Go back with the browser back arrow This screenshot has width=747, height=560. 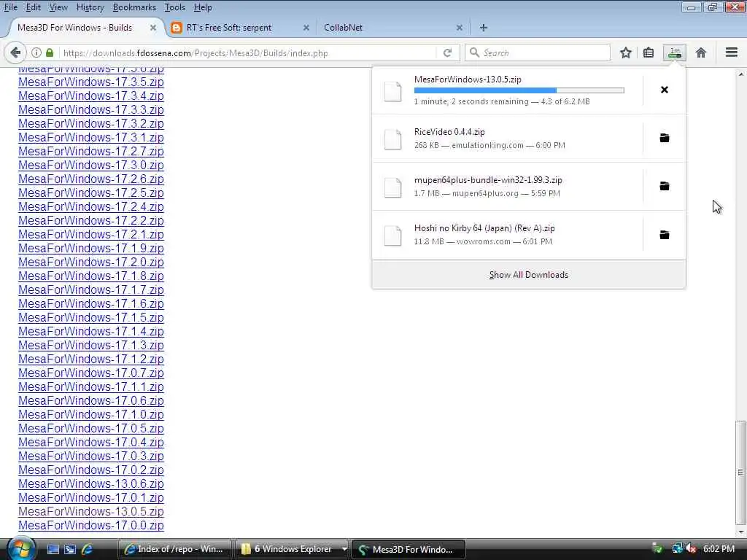coord(15,52)
